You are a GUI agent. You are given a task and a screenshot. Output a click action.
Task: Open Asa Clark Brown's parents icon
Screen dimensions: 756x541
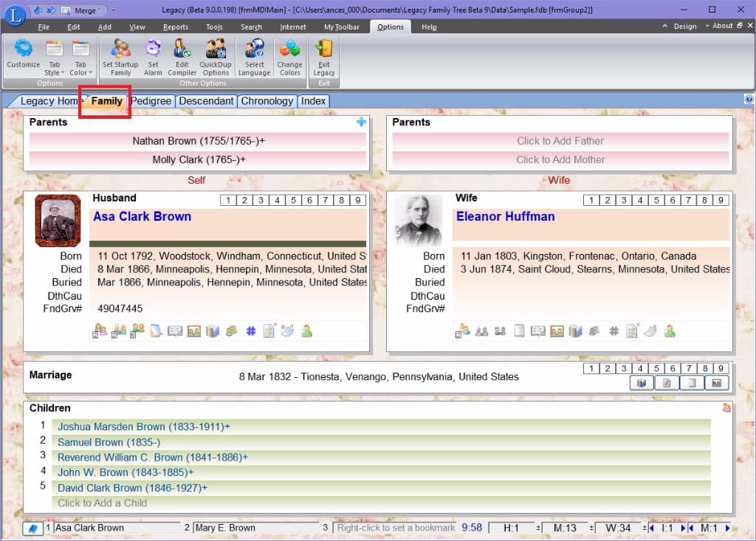click(x=119, y=331)
